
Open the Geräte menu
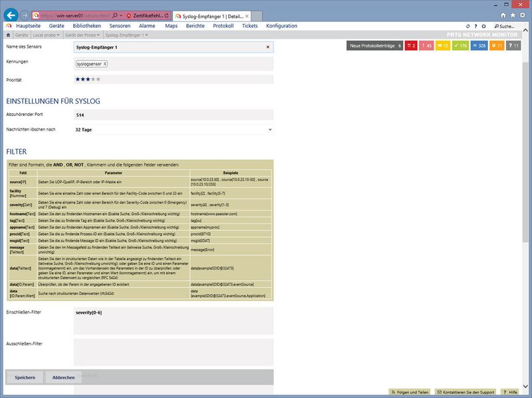pos(57,26)
